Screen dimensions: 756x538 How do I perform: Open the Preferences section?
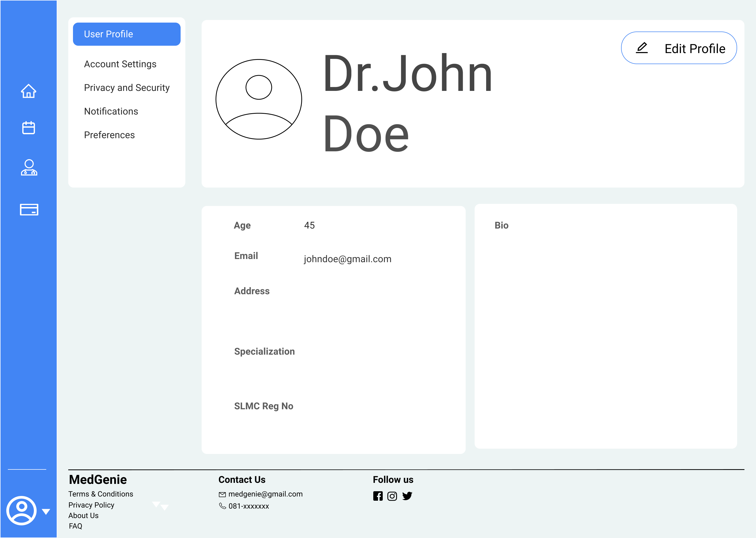pos(109,135)
